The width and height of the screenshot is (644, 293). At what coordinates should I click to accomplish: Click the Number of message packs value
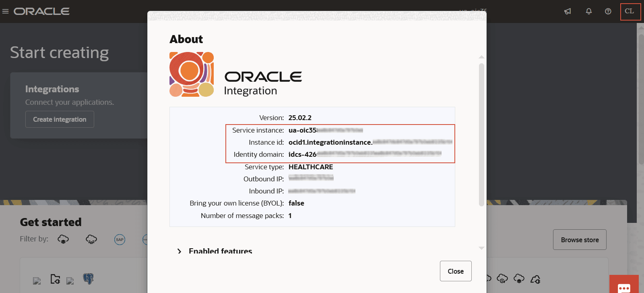click(290, 216)
